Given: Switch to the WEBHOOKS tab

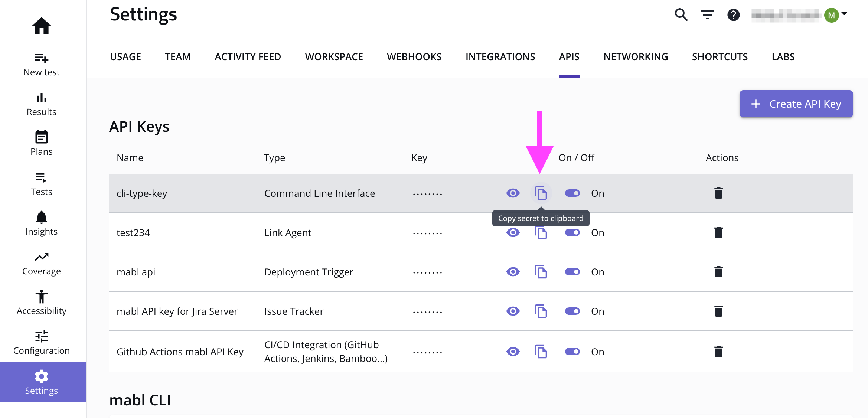Looking at the screenshot, I should tap(414, 57).
